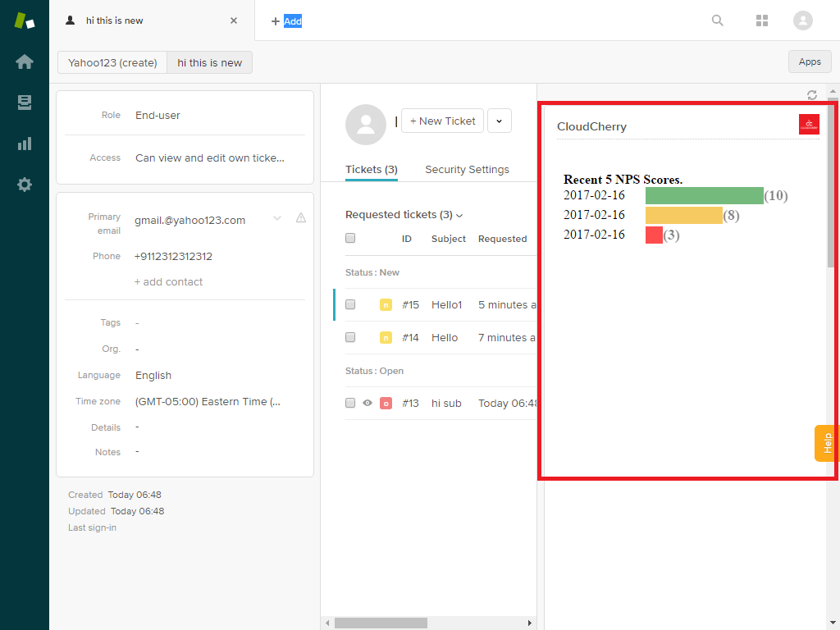The height and width of the screenshot is (630, 840).
Task: Expand the dropdown arrow beside New Ticket
Action: [500, 121]
